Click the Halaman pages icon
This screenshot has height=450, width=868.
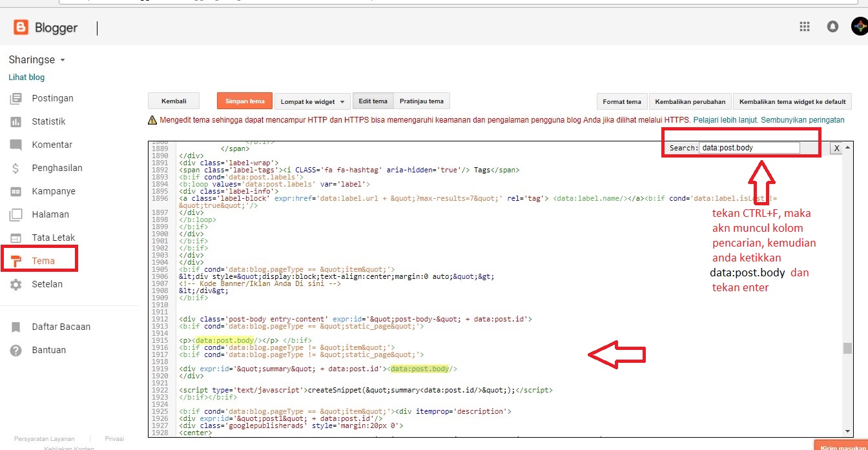pyautogui.click(x=16, y=215)
